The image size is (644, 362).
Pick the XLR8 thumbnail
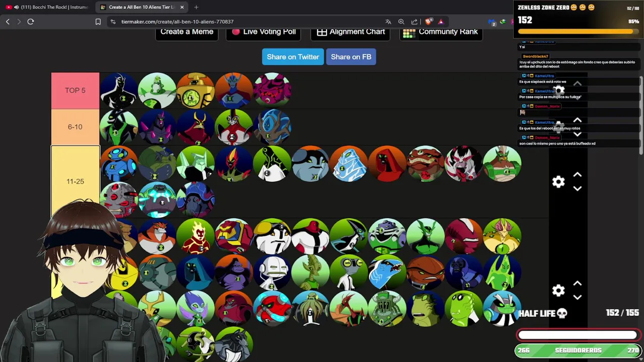(348, 236)
